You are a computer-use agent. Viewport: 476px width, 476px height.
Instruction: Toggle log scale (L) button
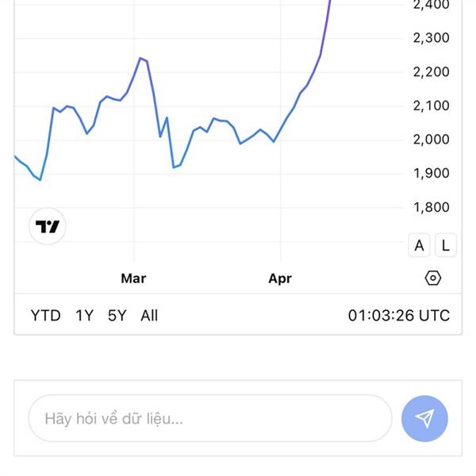pyautogui.click(x=445, y=246)
